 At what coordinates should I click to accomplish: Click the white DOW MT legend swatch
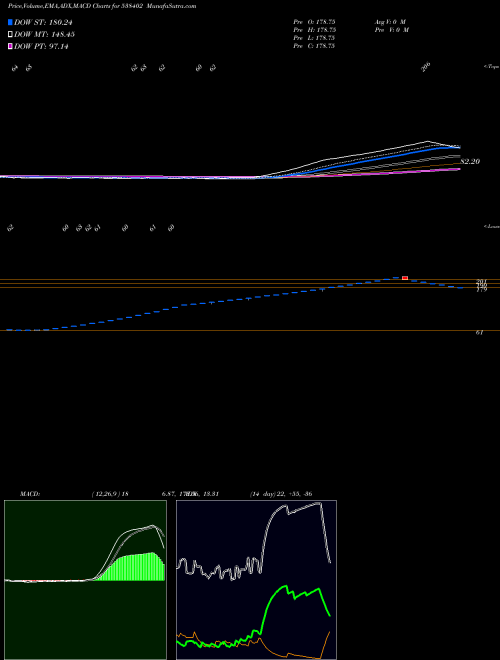click(x=10, y=34)
